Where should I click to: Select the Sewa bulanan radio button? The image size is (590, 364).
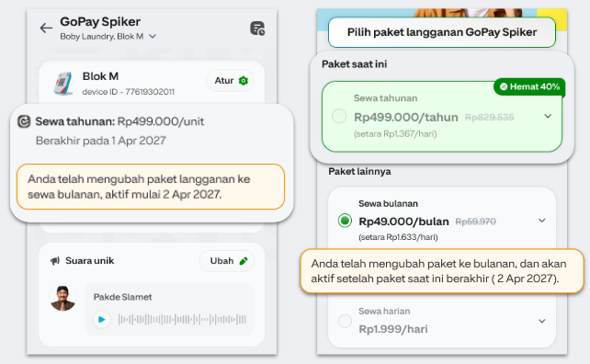coord(345,221)
